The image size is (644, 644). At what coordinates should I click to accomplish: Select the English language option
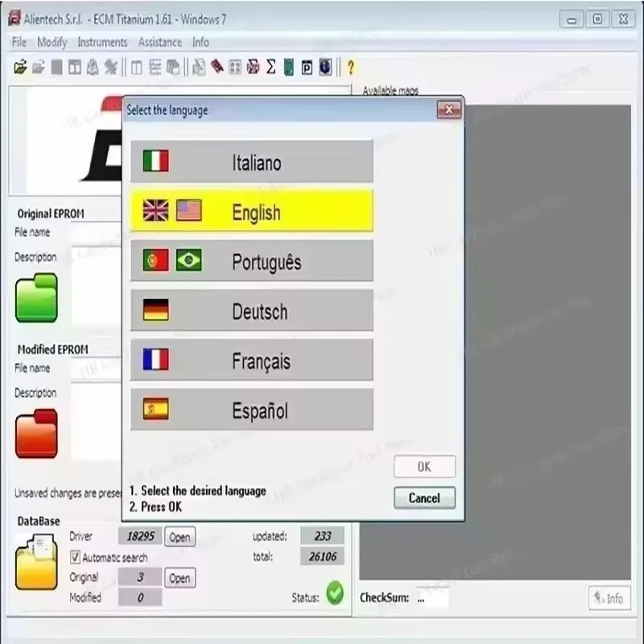point(251,212)
